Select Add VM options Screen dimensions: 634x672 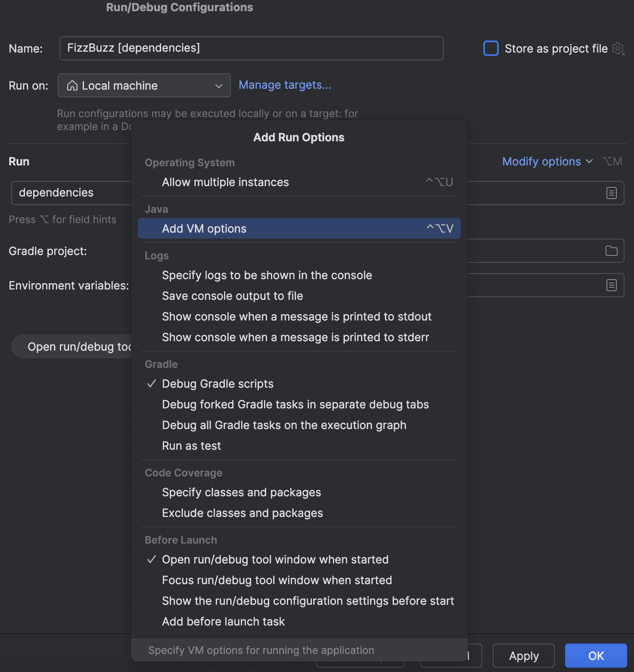[204, 228]
